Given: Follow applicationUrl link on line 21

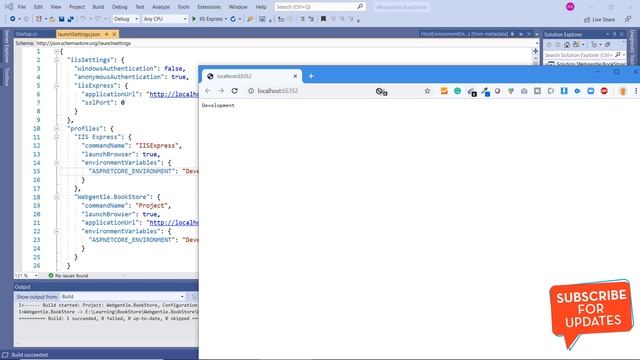Looking at the screenshot, I should pos(174,223).
